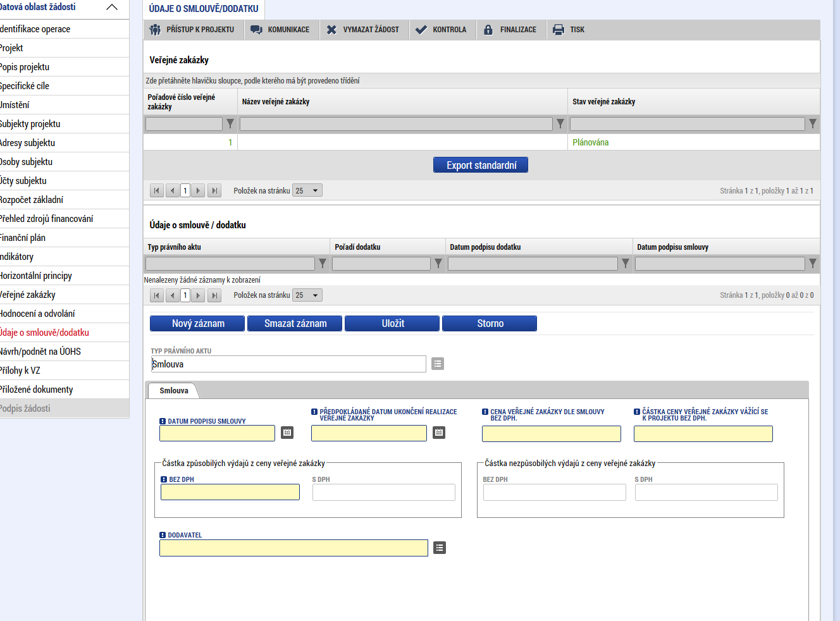
Task: Focus the Cena veřejné zakázky dle smlouvy field
Action: (552, 433)
